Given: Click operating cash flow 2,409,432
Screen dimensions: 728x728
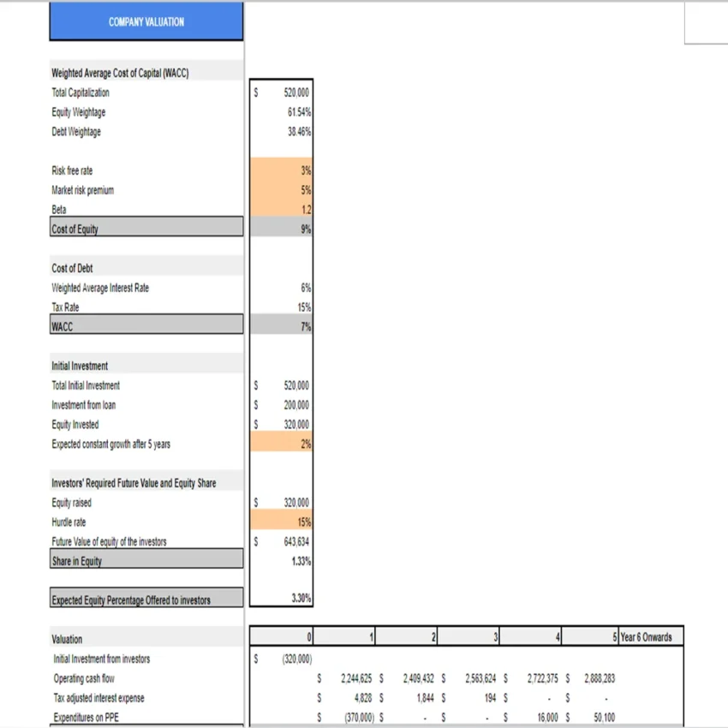Looking at the screenshot, I should coord(418,678).
